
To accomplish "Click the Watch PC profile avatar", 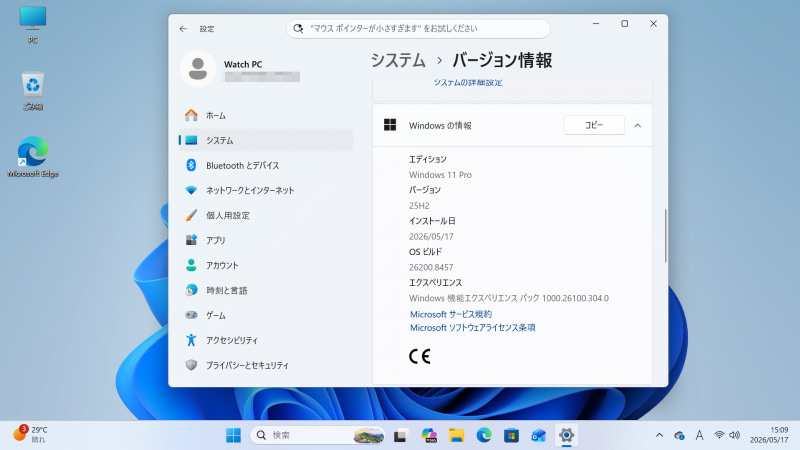I will (x=198, y=69).
